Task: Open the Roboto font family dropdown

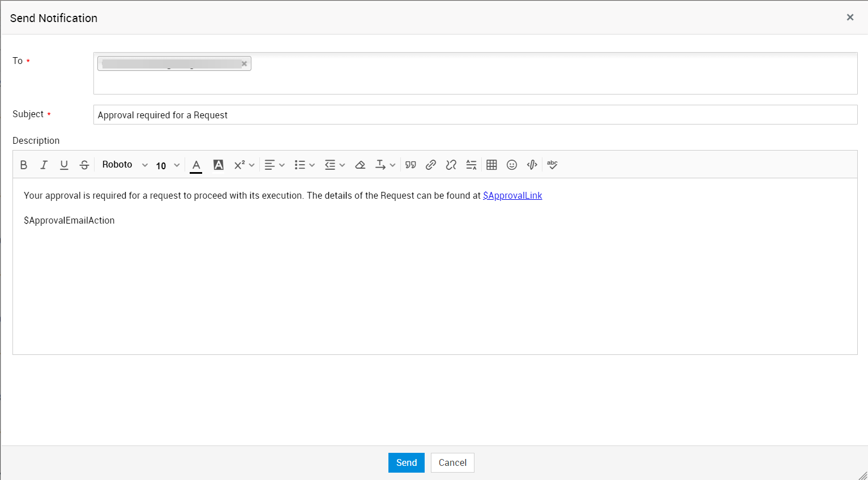Action: click(125, 165)
